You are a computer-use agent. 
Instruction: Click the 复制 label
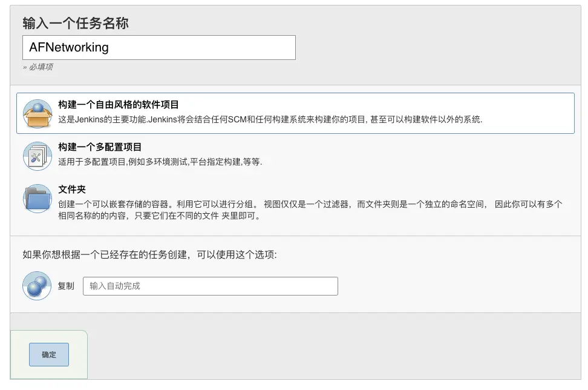(x=66, y=286)
